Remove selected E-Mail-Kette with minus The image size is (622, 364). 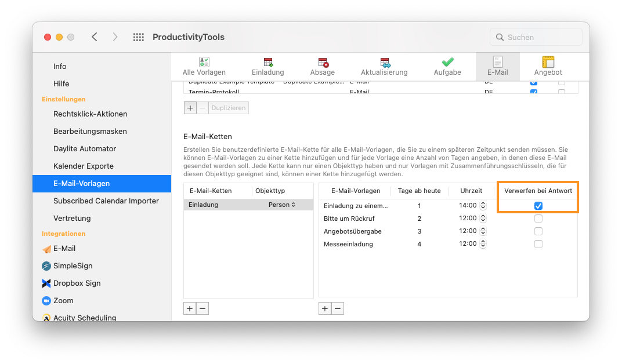point(202,308)
